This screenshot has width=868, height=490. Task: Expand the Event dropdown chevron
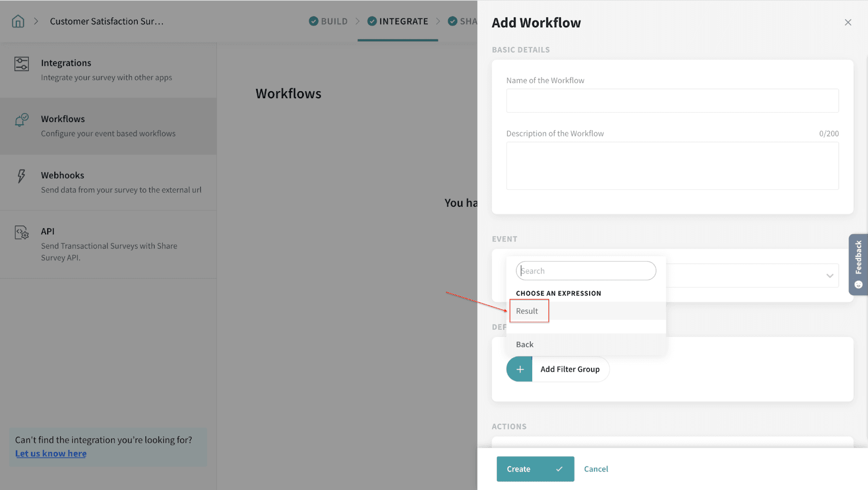pyautogui.click(x=829, y=276)
